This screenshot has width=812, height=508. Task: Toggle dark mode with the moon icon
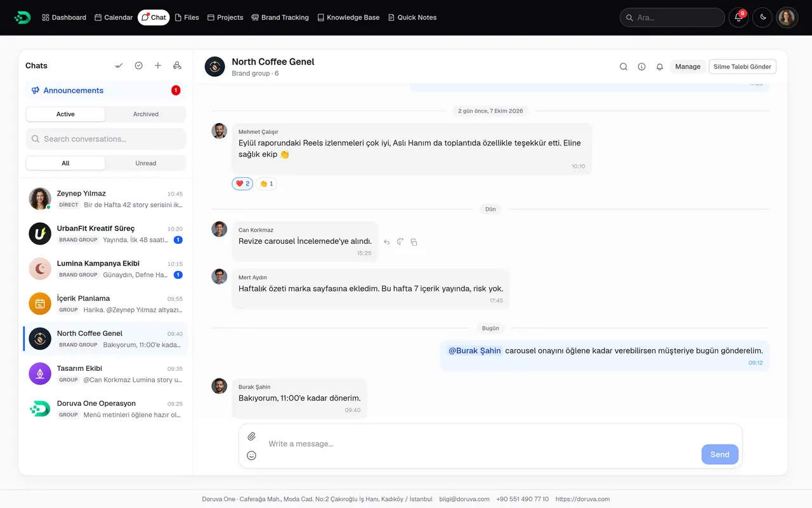[x=763, y=17]
